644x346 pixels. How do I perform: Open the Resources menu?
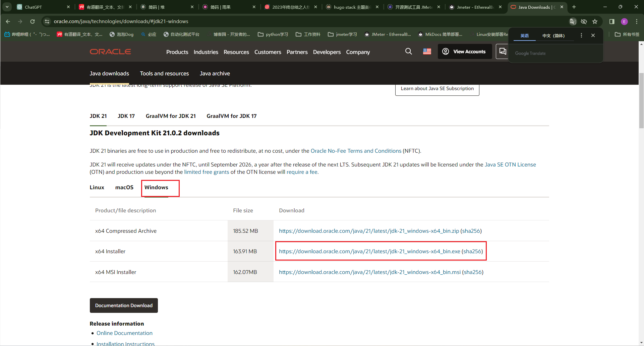236,52
